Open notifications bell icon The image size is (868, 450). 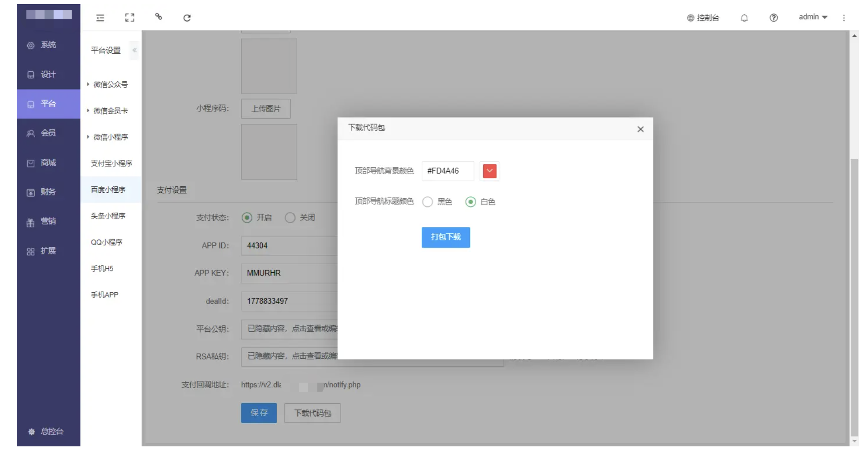pos(744,18)
